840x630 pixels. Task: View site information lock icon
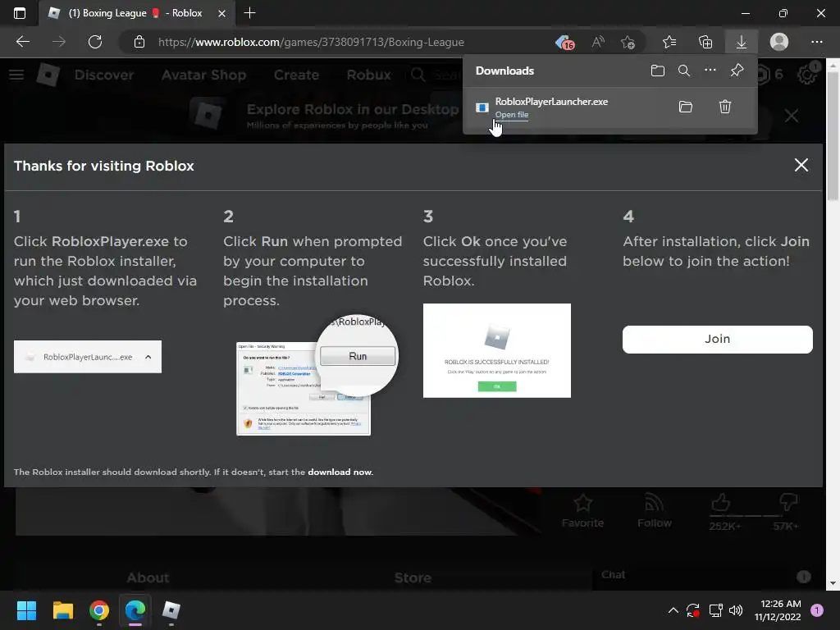tap(139, 42)
